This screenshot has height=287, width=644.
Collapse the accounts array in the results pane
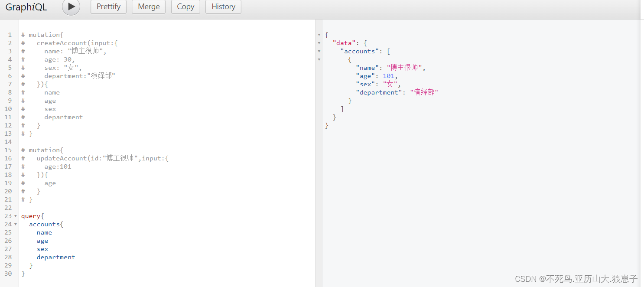(x=319, y=51)
